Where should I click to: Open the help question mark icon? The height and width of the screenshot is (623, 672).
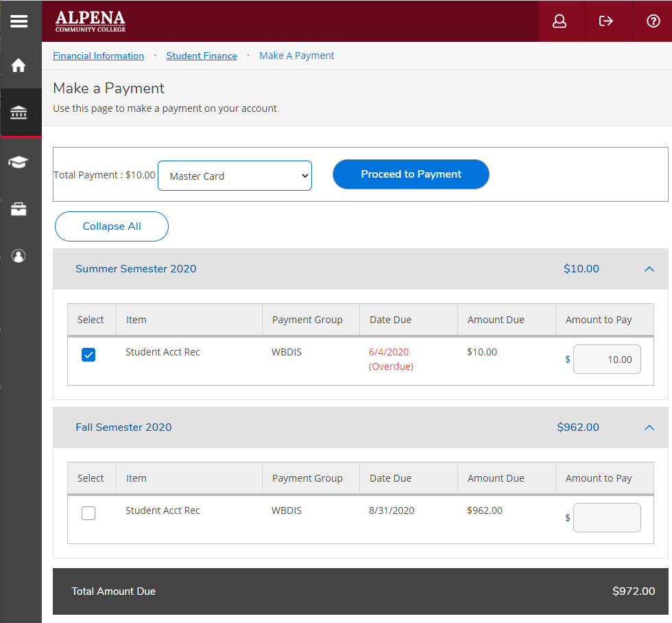[653, 21]
